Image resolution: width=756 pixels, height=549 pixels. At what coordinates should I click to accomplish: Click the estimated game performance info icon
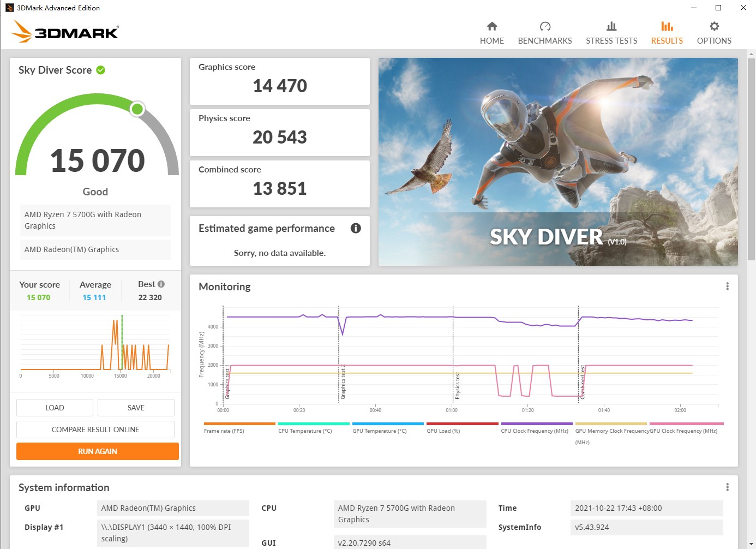tap(356, 228)
